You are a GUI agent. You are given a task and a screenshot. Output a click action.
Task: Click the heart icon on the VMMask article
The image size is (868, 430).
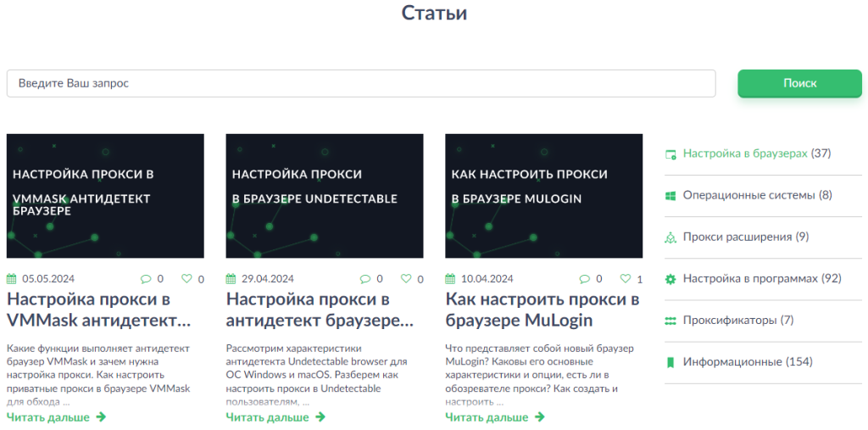pos(187,279)
